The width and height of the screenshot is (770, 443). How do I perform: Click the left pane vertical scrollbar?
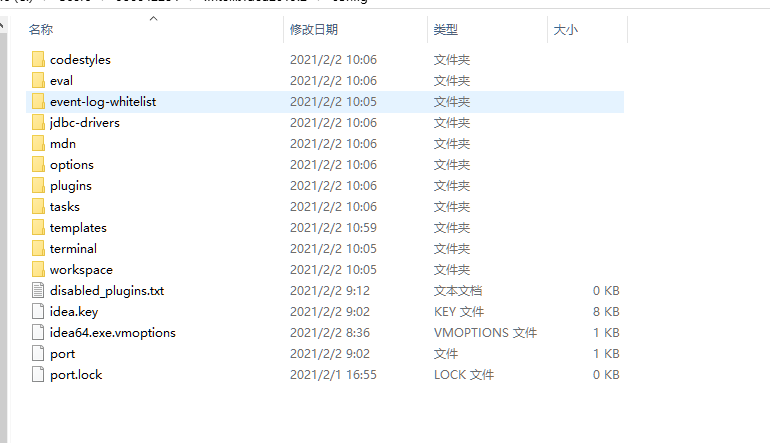[x=3, y=231]
